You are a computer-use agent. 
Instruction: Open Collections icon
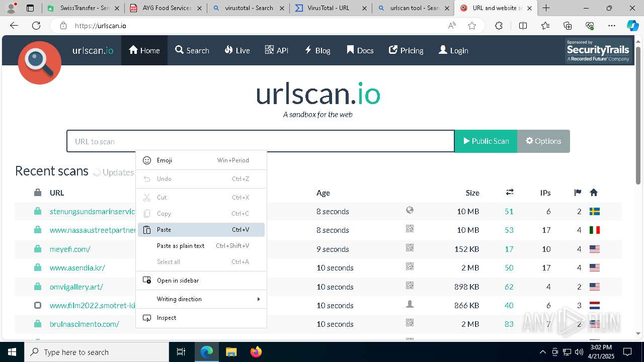[568, 26]
